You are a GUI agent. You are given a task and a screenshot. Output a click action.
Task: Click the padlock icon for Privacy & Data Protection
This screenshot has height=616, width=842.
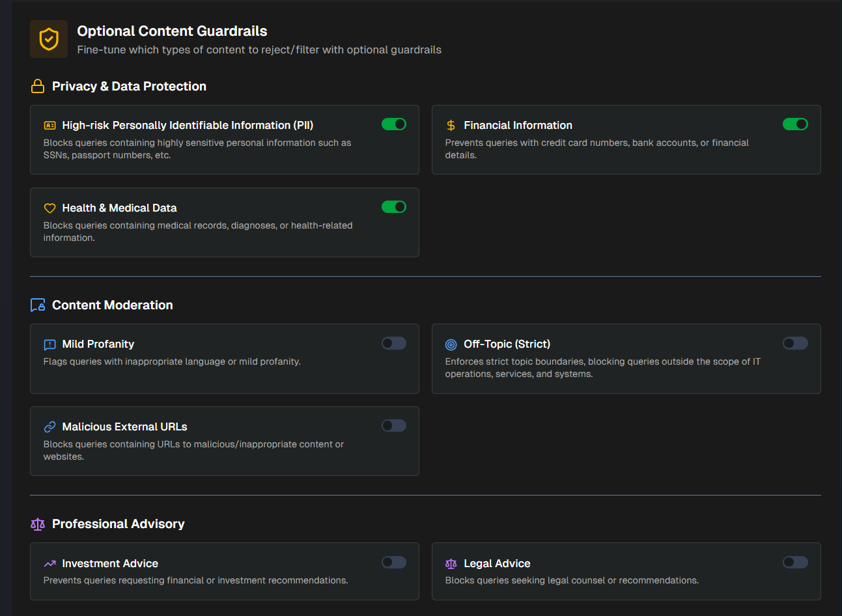[x=38, y=87]
